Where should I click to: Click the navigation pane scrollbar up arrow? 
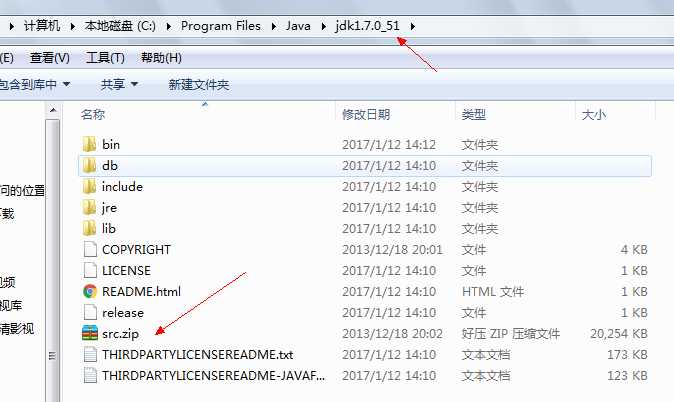point(52,111)
